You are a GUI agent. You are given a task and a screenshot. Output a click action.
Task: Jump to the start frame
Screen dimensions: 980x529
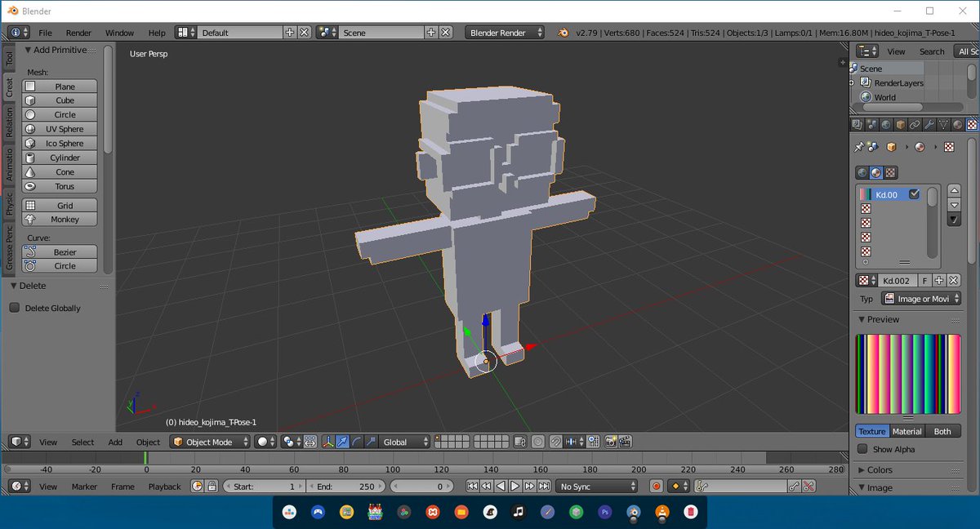point(472,487)
